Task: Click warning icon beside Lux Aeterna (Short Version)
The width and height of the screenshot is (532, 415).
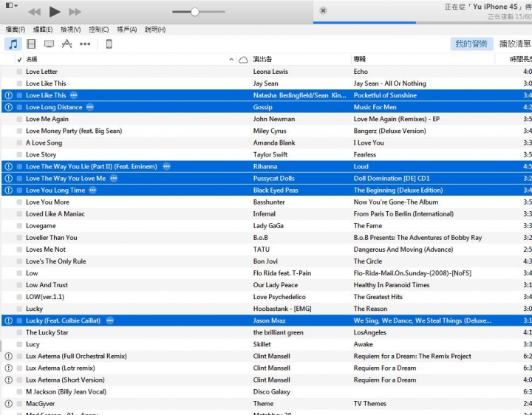Action: click(9, 380)
